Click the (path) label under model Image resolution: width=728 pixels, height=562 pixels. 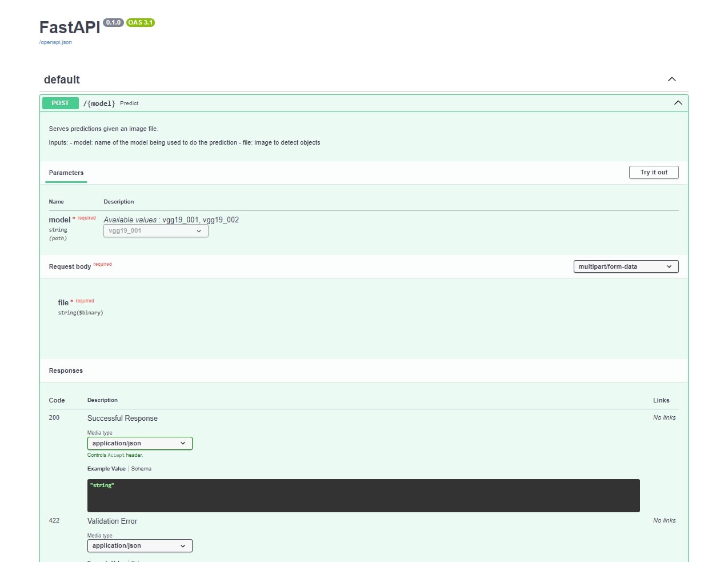(58, 238)
